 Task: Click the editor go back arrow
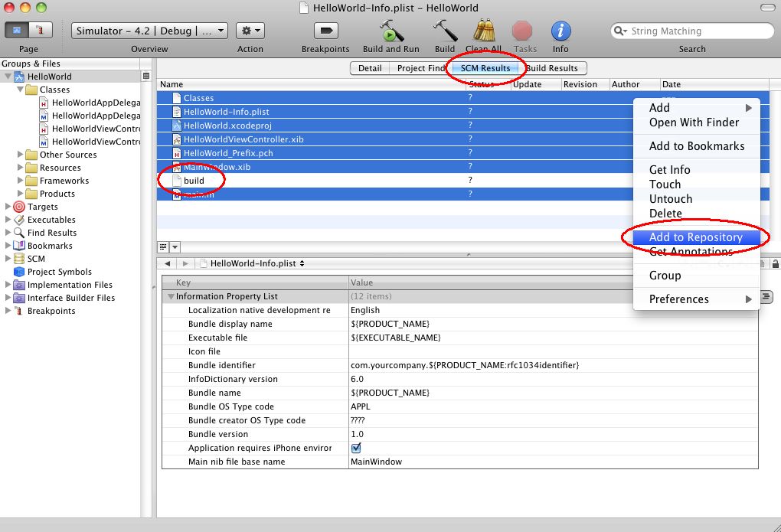pos(168,263)
